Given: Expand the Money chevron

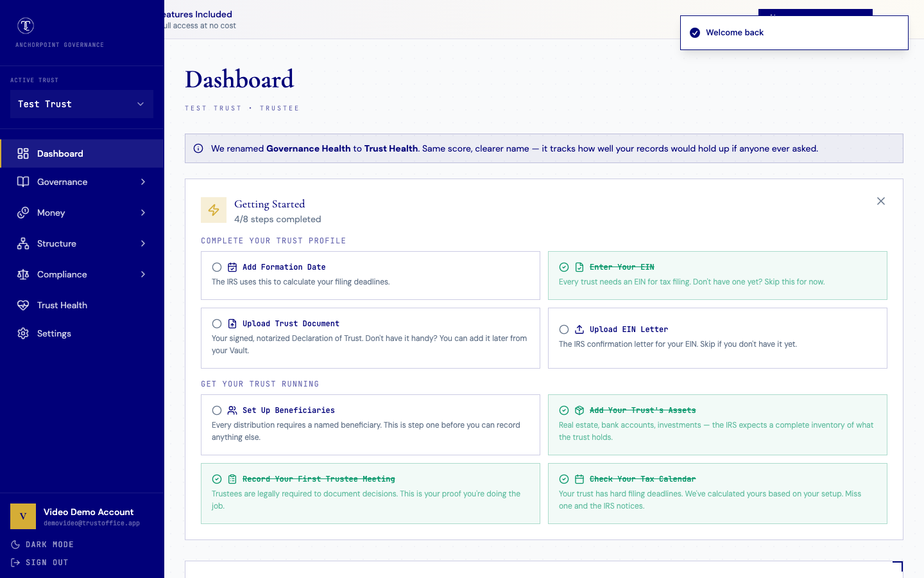Looking at the screenshot, I should click(143, 213).
